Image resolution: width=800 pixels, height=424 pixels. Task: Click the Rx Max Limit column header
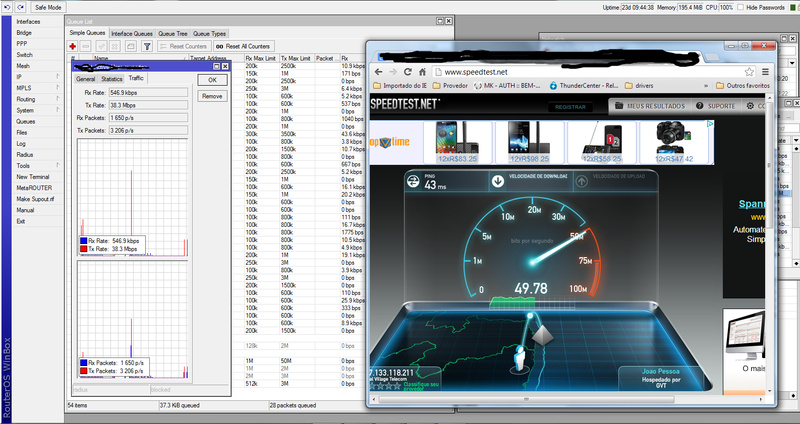pyautogui.click(x=261, y=58)
